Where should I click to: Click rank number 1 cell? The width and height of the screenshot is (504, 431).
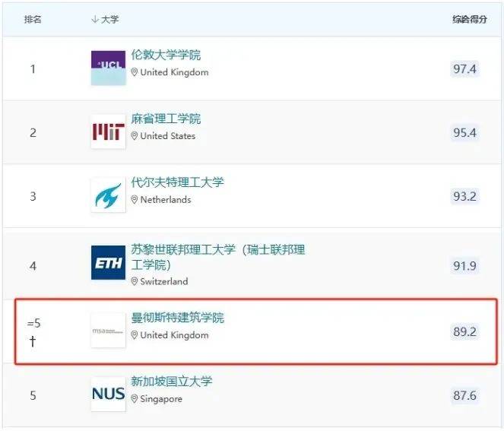tap(33, 68)
